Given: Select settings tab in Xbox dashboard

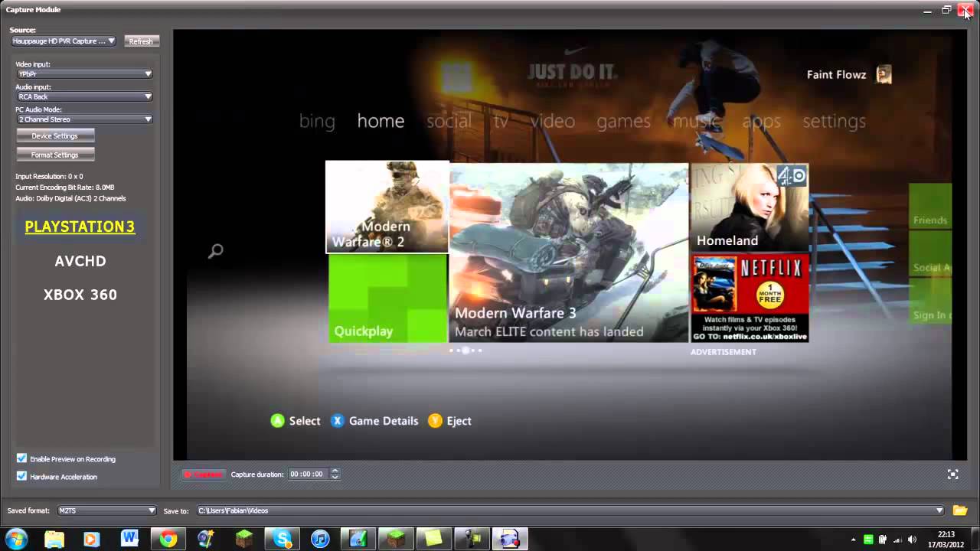Looking at the screenshot, I should point(834,121).
